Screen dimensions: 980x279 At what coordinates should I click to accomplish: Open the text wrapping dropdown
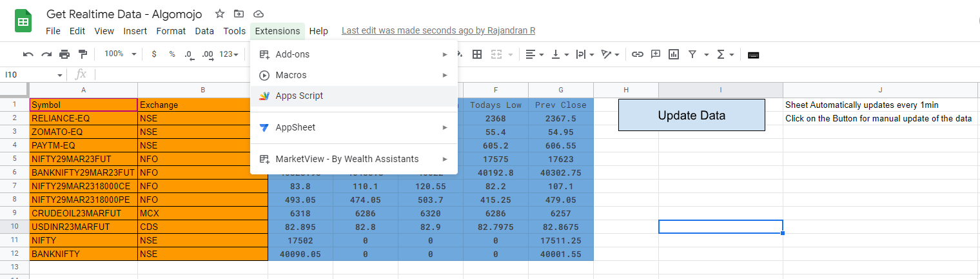(585, 54)
